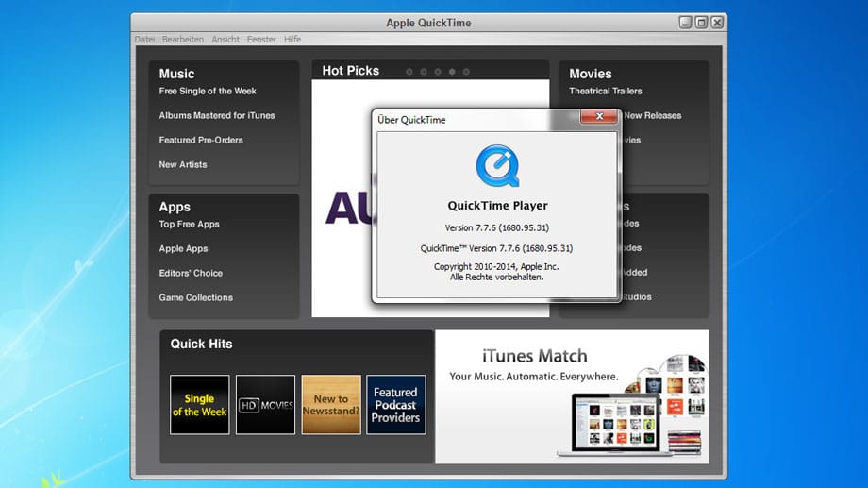Viewport: 868px width, 488px height.
Task: Click the Movies section heading
Action: [x=590, y=74]
